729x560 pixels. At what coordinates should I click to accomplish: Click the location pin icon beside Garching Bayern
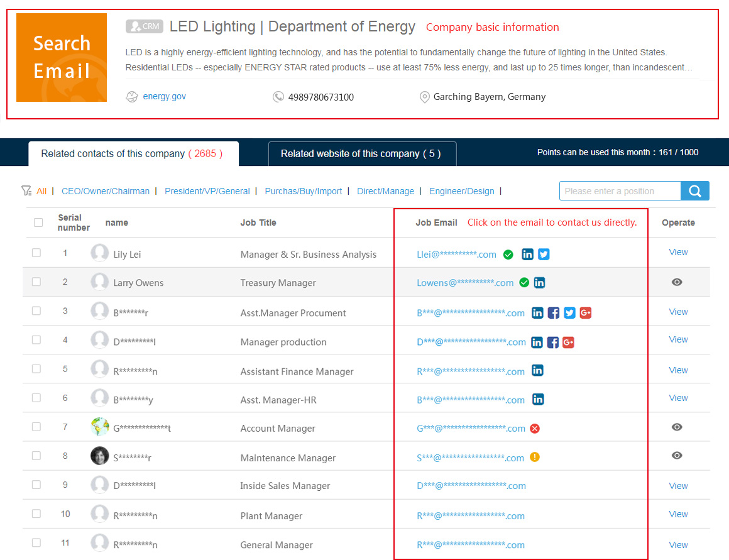click(x=424, y=97)
